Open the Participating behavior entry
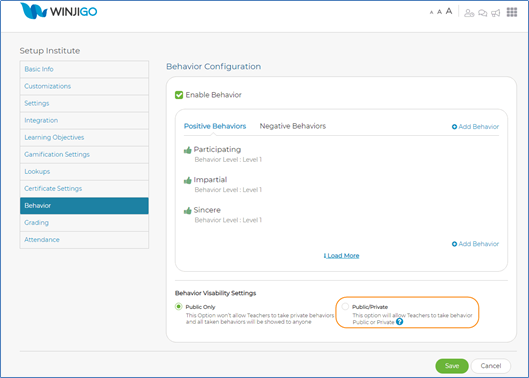Image resolution: width=529 pixels, height=378 pixels. 217,150
